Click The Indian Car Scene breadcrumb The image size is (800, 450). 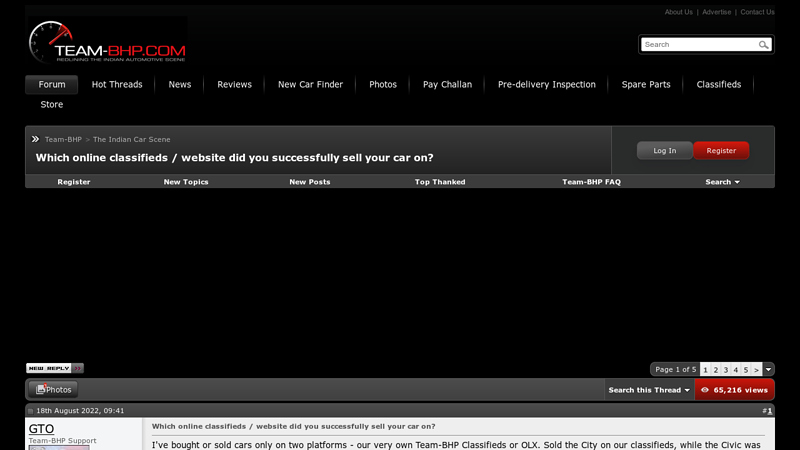[x=132, y=139]
